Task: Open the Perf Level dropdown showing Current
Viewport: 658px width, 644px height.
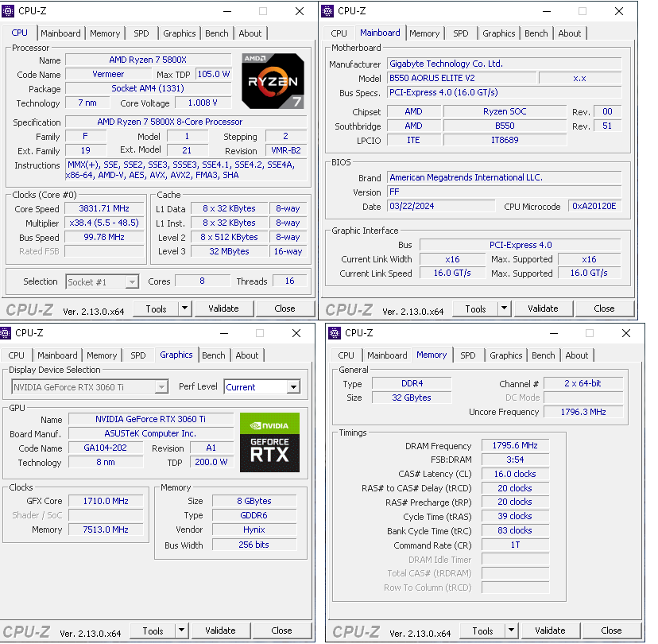Action: (x=261, y=387)
